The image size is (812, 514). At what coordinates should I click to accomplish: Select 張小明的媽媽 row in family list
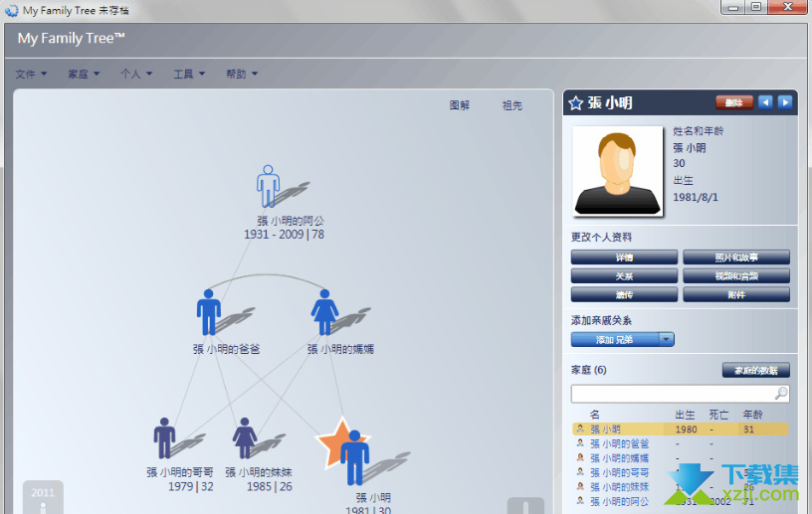coord(681,458)
